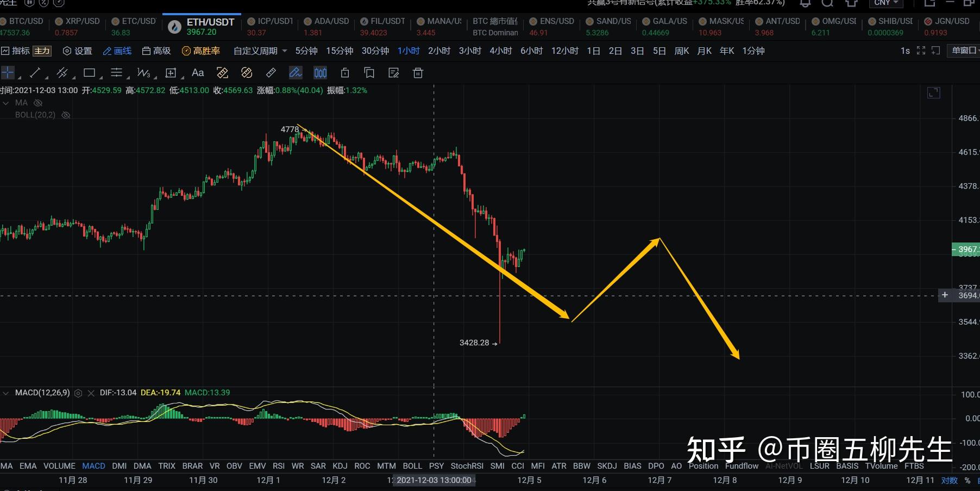Select the Aa text annotation tool
This screenshot has height=491, width=980.
click(198, 72)
